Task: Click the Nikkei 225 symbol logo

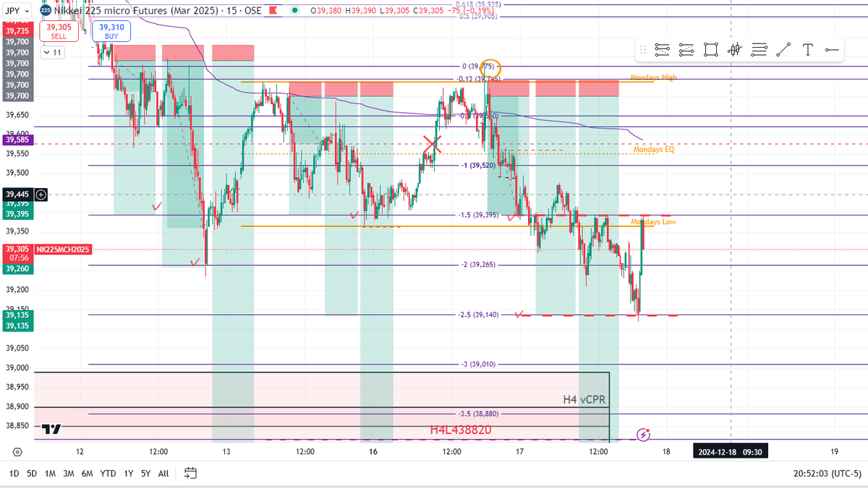Action: pyautogui.click(x=46, y=11)
